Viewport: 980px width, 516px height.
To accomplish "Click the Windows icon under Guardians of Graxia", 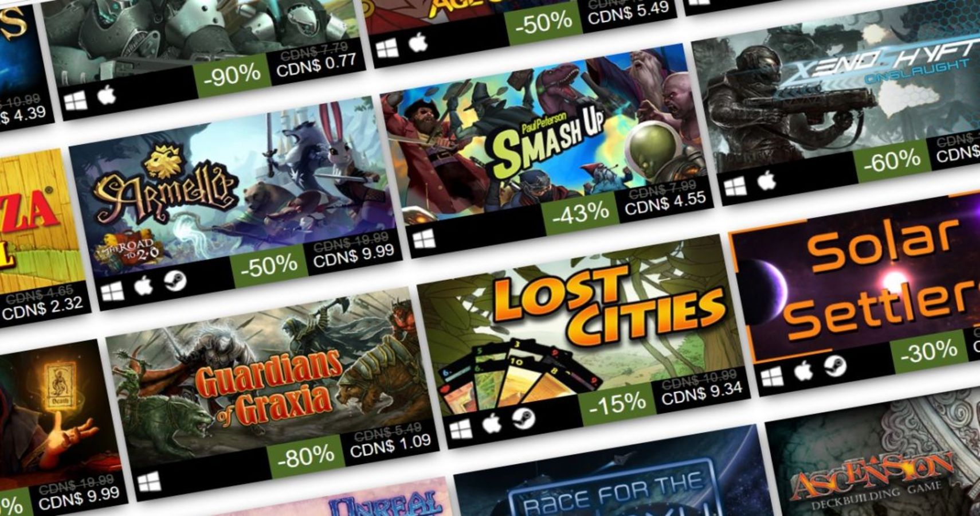I will [150, 483].
